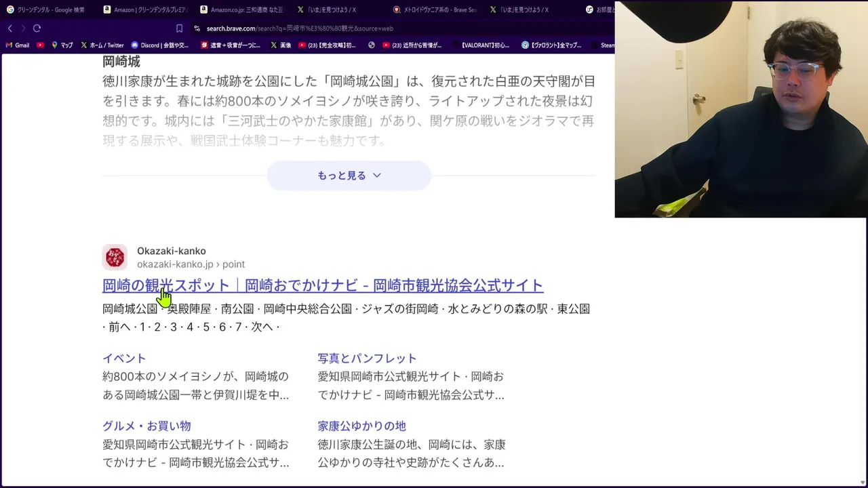Open the グルメ・お買い物 sublink
The image size is (868, 488).
(x=146, y=426)
